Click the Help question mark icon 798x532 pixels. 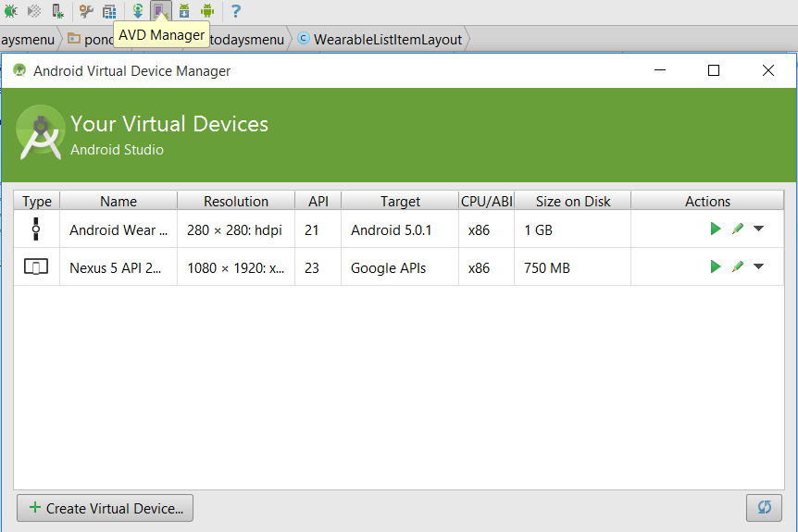coord(236,11)
